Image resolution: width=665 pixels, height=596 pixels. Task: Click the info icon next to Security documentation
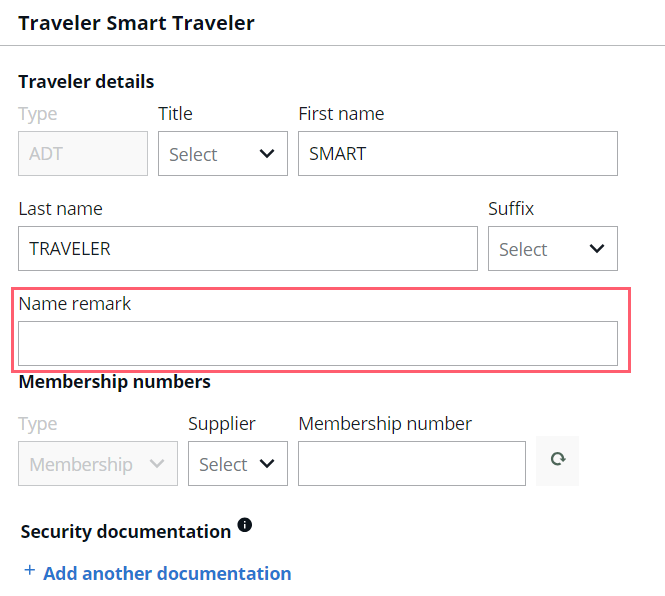click(245, 525)
